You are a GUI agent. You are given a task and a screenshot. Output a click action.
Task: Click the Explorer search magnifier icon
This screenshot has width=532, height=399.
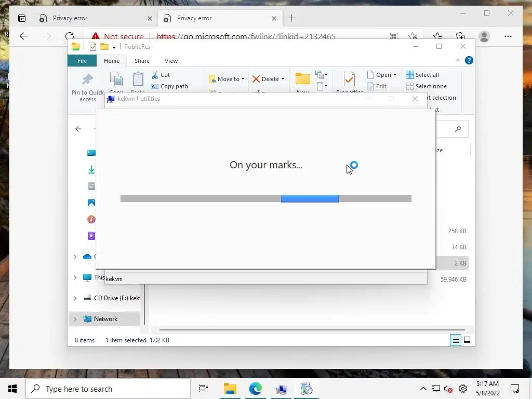[x=458, y=129]
